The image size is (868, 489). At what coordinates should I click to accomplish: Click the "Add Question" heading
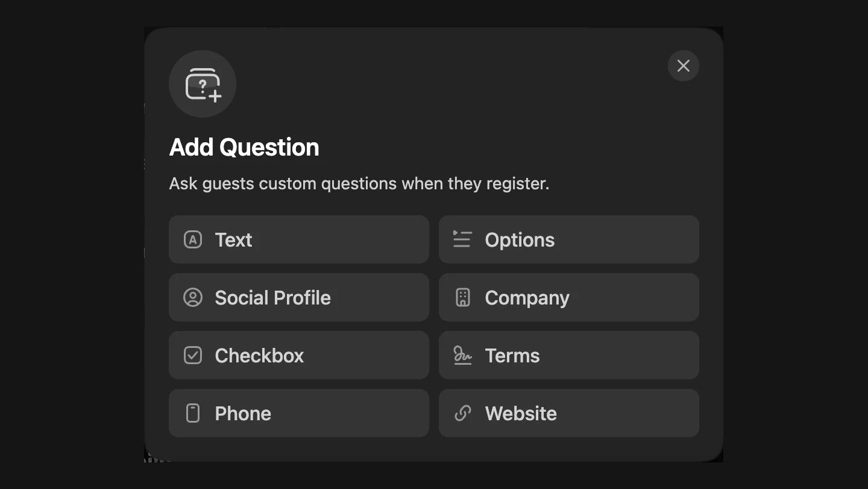click(244, 147)
